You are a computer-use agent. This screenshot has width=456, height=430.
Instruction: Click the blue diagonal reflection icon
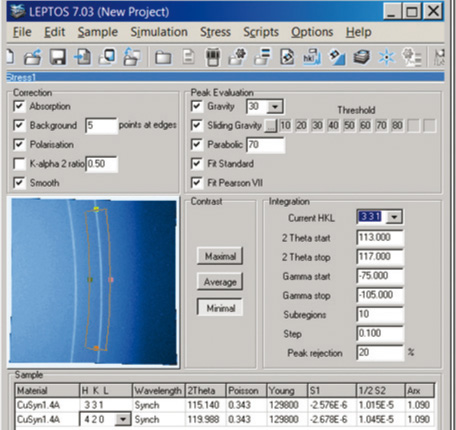pyautogui.click(x=337, y=57)
